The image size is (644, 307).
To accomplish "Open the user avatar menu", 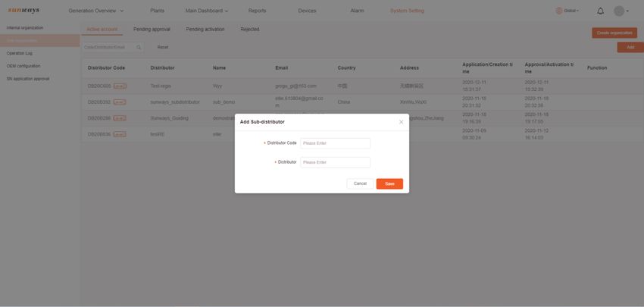I will (621, 11).
